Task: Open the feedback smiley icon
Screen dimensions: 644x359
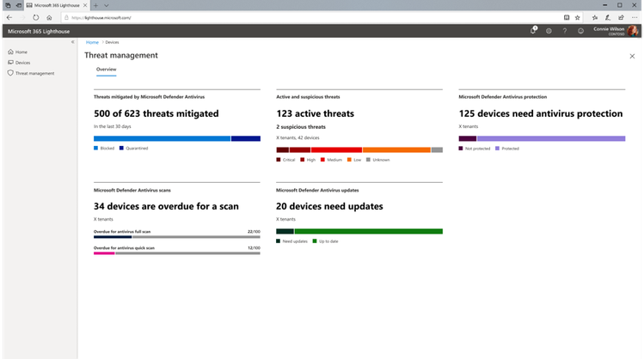Action: 580,31
